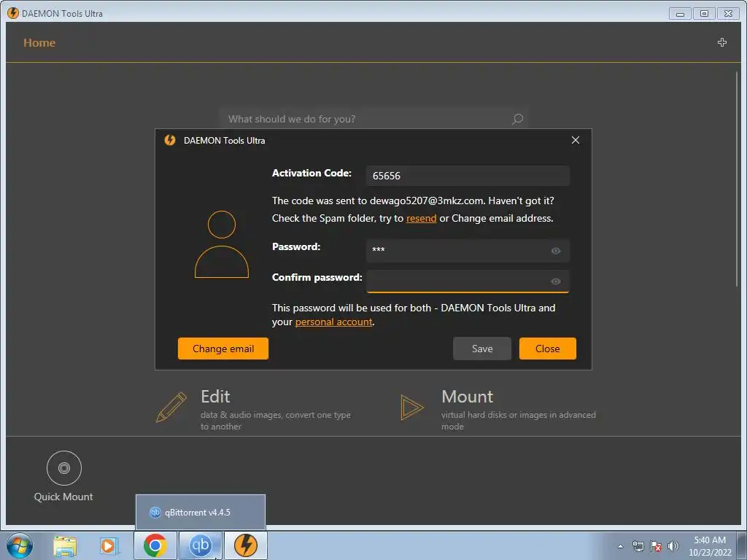This screenshot has height=560, width=747.
Task: Switch to the Home tab
Action: [x=39, y=43]
